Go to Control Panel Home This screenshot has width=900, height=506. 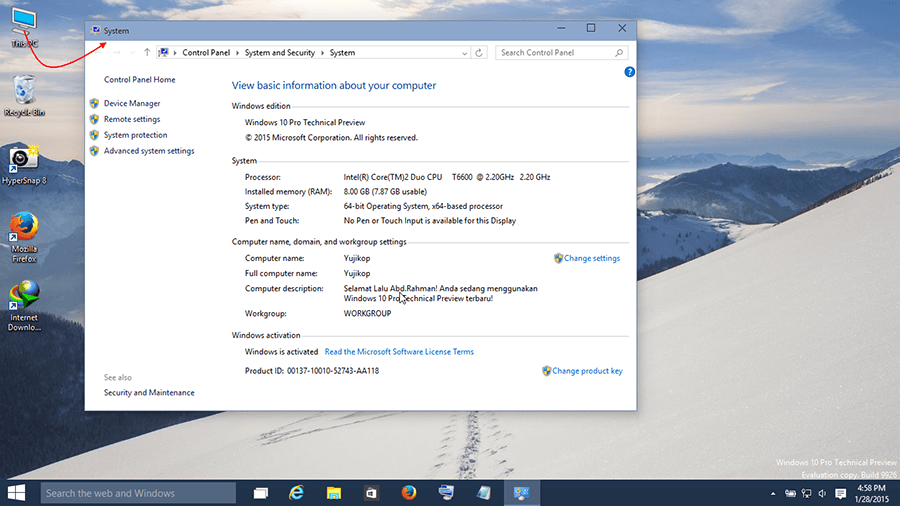(139, 80)
